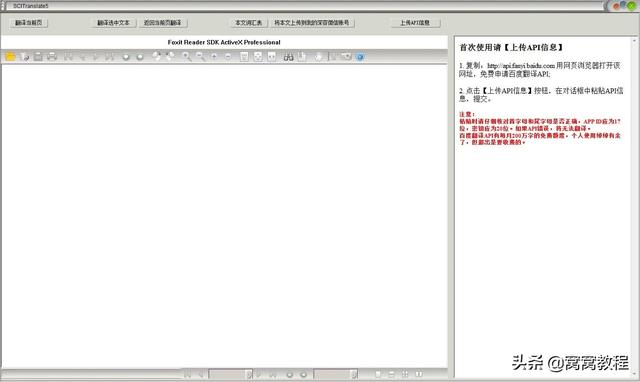Click the save disk icon in the toolbar
This screenshot has height=382, width=640.
click(x=38, y=57)
